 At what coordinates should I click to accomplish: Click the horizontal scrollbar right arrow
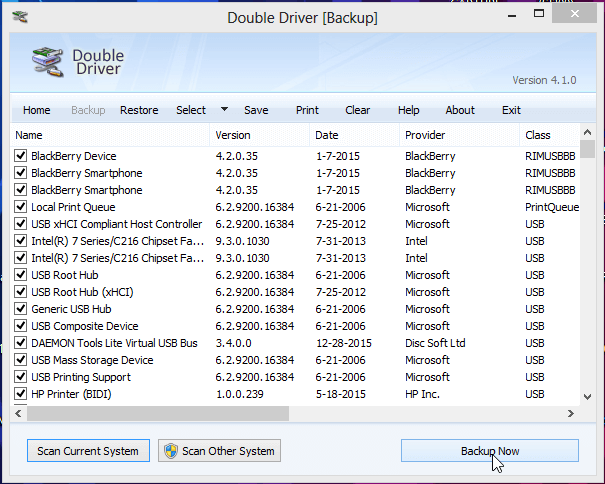[x=571, y=413]
